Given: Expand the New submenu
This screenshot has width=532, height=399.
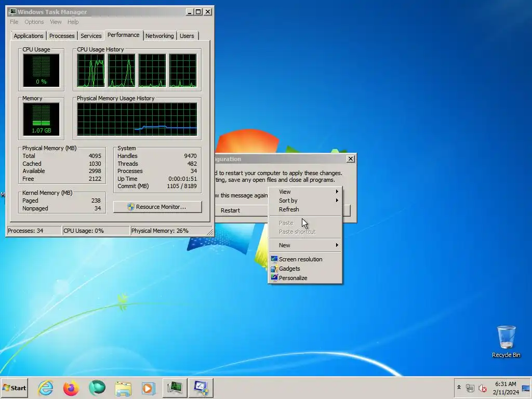Looking at the screenshot, I should pos(305,245).
